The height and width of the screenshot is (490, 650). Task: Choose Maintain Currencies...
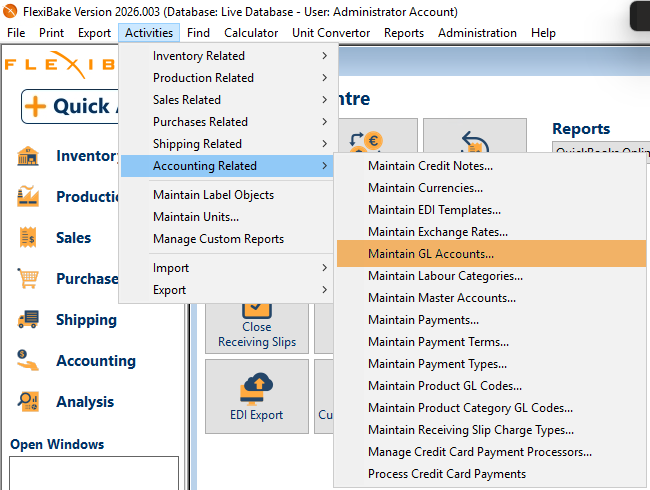click(x=491, y=188)
